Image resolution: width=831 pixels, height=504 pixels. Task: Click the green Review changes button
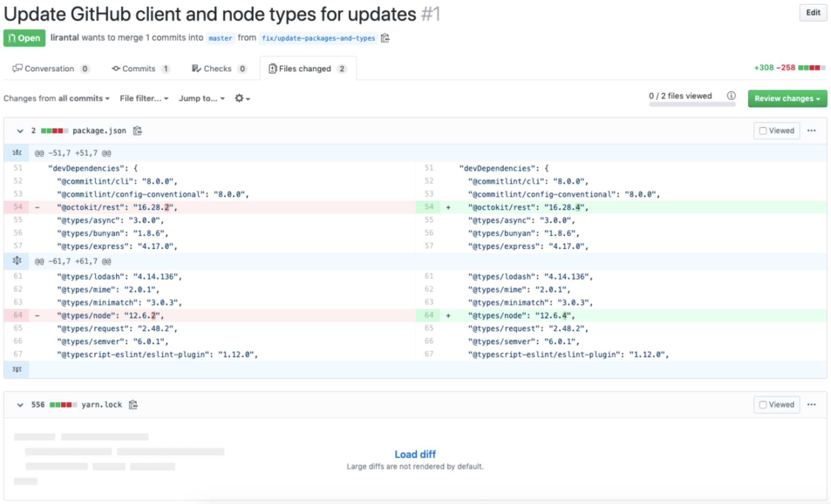click(x=787, y=99)
